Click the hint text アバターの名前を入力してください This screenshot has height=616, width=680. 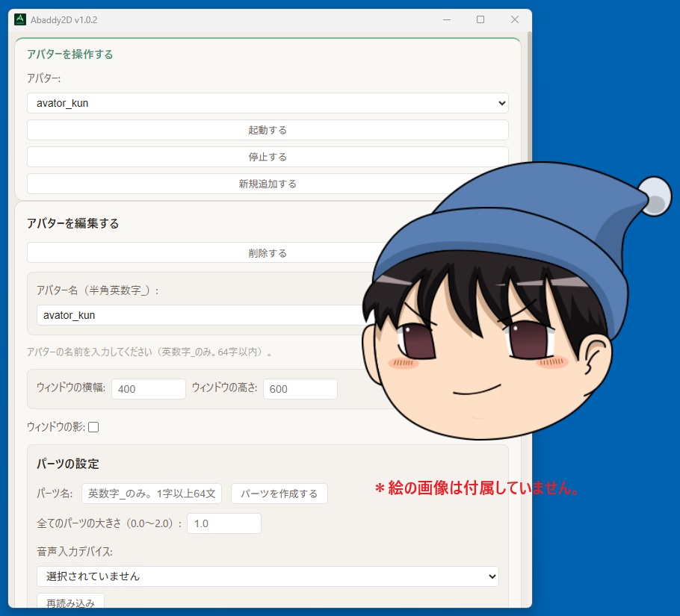tap(150, 352)
